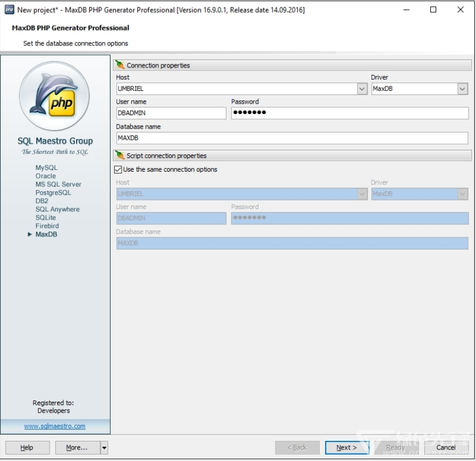Select MySQL in the product list
This screenshot has width=476, height=461.
(47, 168)
